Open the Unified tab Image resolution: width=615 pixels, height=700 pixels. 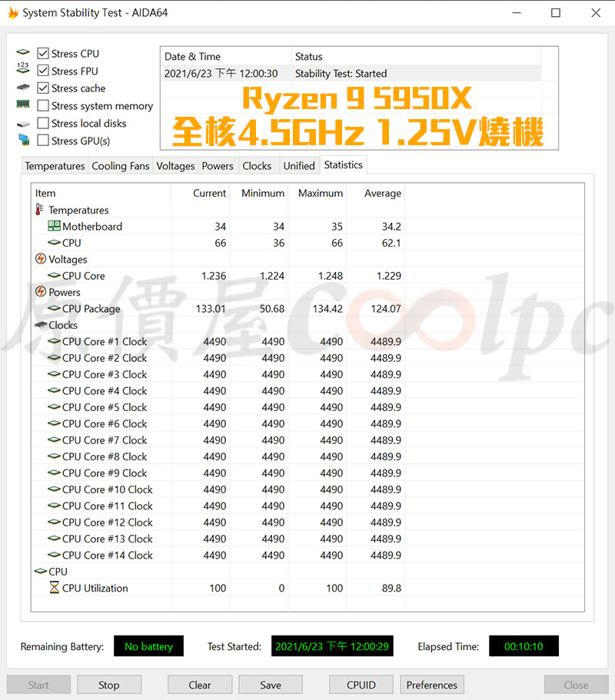299,166
